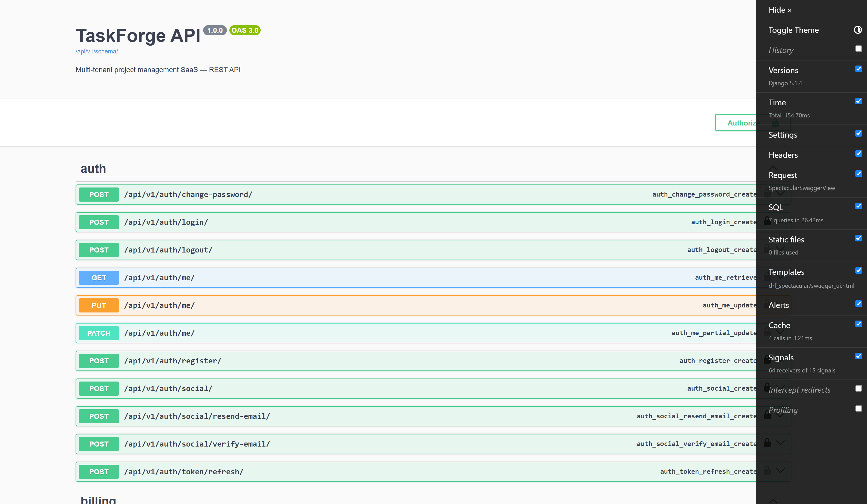
Task: Expand chevron on token refresh row
Action: pyautogui.click(x=780, y=471)
